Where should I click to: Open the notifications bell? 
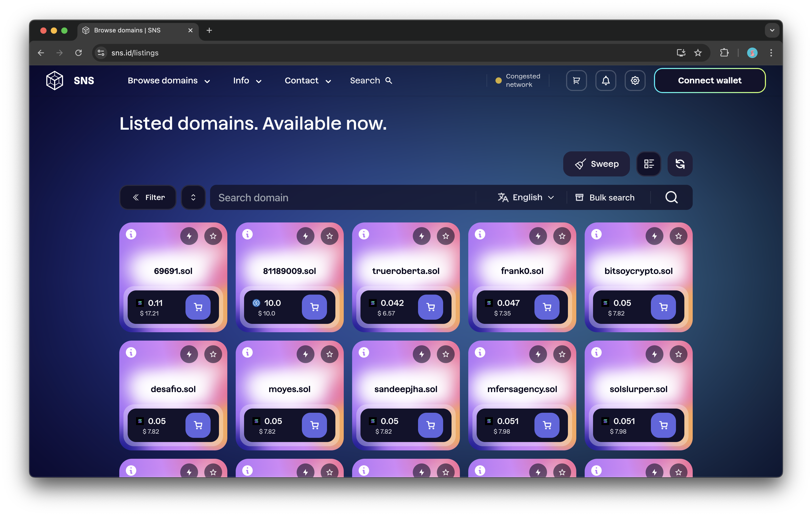[x=606, y=81]
